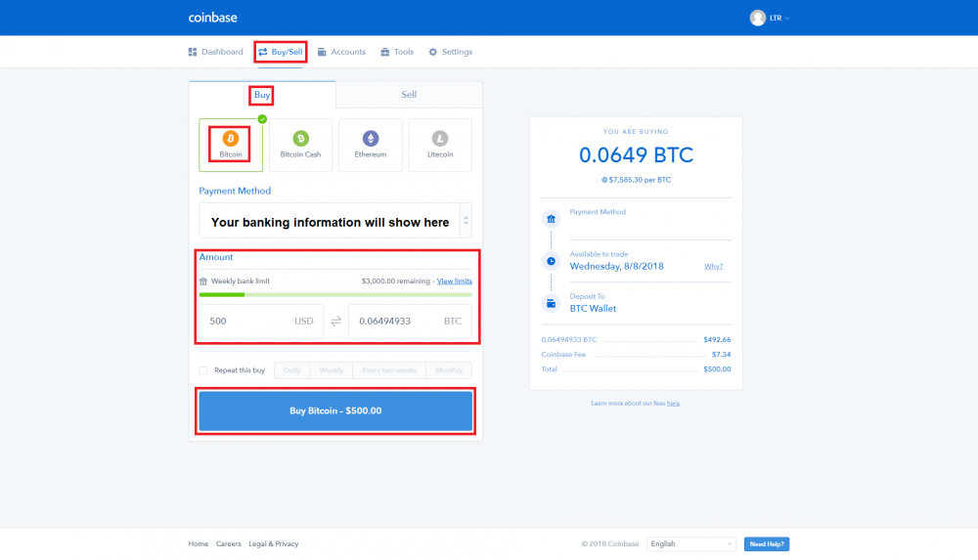Click the user avatar icon in header

point(758,18)
